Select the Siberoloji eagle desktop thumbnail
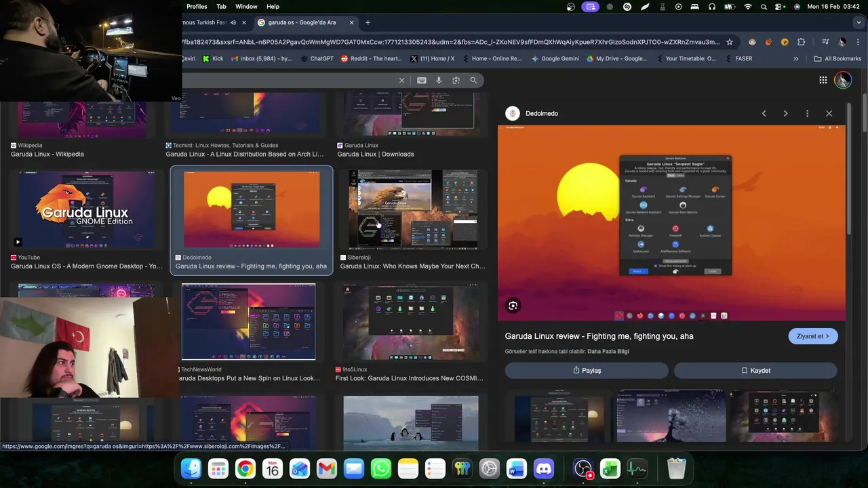868x488 pixels. coord(413,209)
